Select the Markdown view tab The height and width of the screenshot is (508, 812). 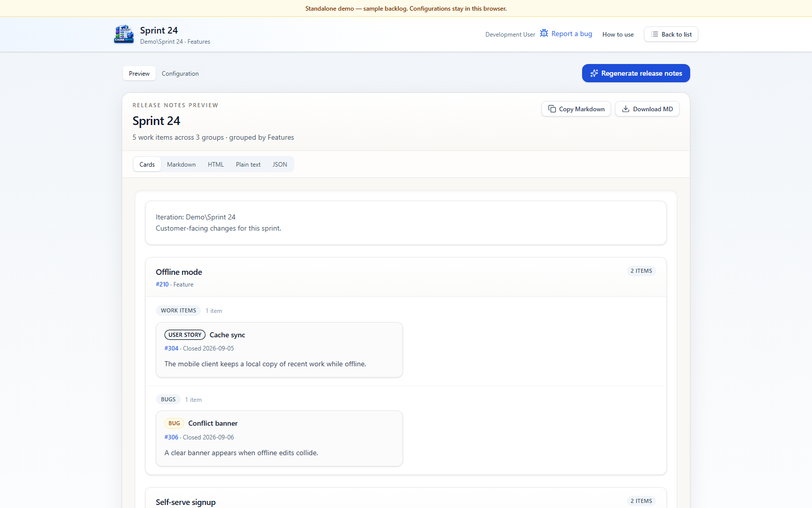tap(181, 164)
